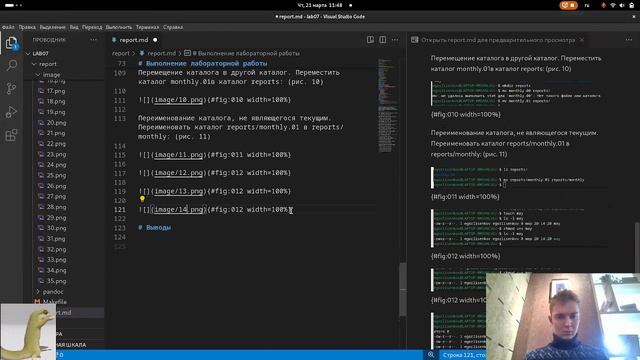Open the Search view icon
This screenshot has width=640, height=360.
pos(11,65)
